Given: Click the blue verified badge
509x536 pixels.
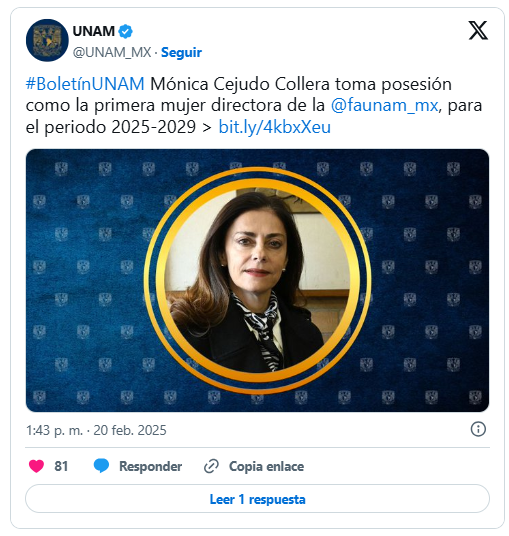Looking at the screenshot, I should click(x=125, y=31).
